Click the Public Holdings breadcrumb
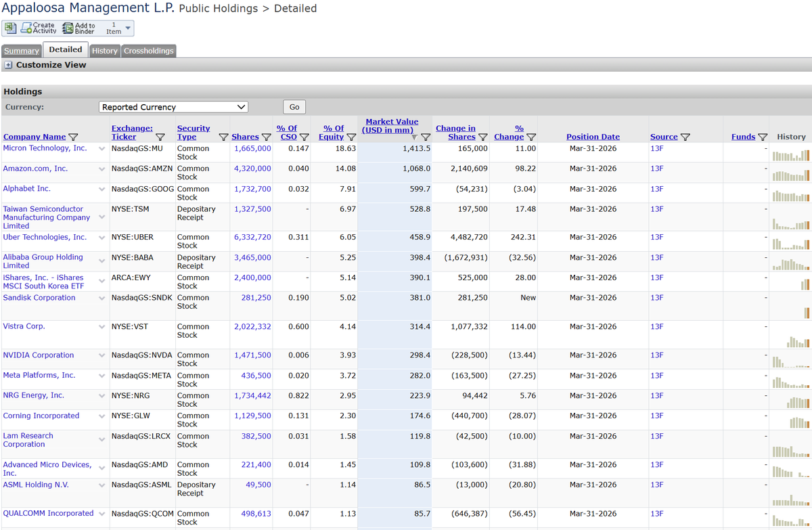This screenshot has height=530, width=812. (219, 9)
